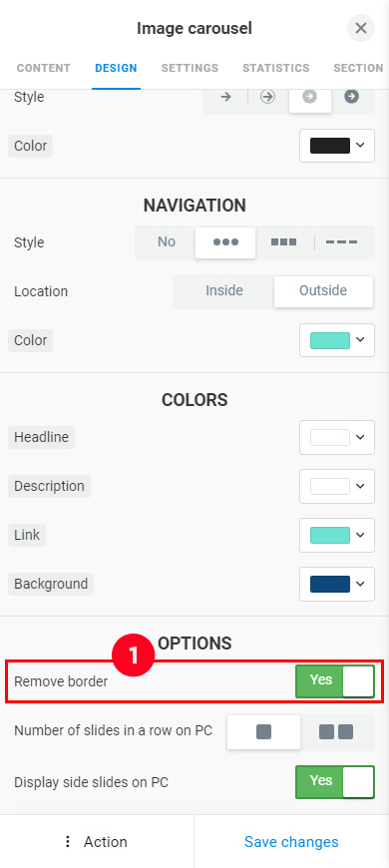Viewport: 389px width, 868px height.
Task: Select No navigation style
Action: [166, 241]
